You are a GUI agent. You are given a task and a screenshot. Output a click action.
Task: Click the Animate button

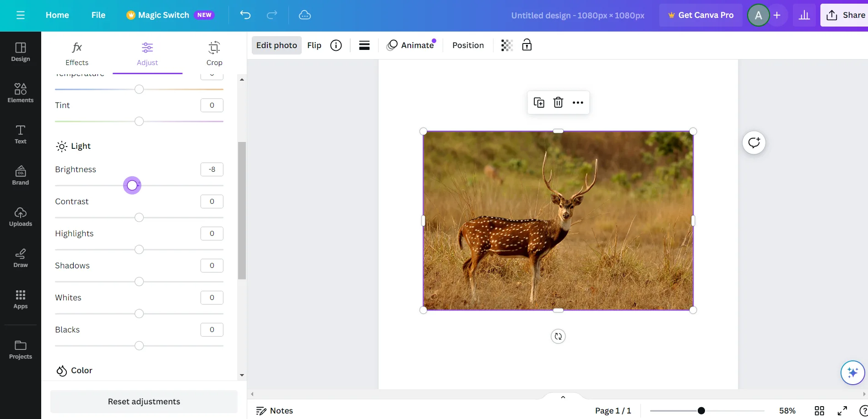(x=411, y=45)
